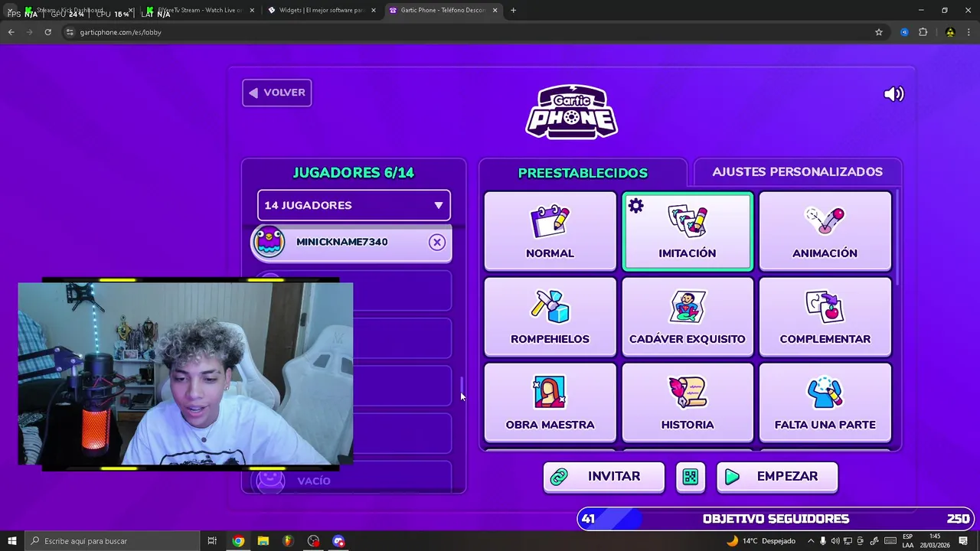Bookmark this page with the star
980x551 pixels.
point(879,32)
